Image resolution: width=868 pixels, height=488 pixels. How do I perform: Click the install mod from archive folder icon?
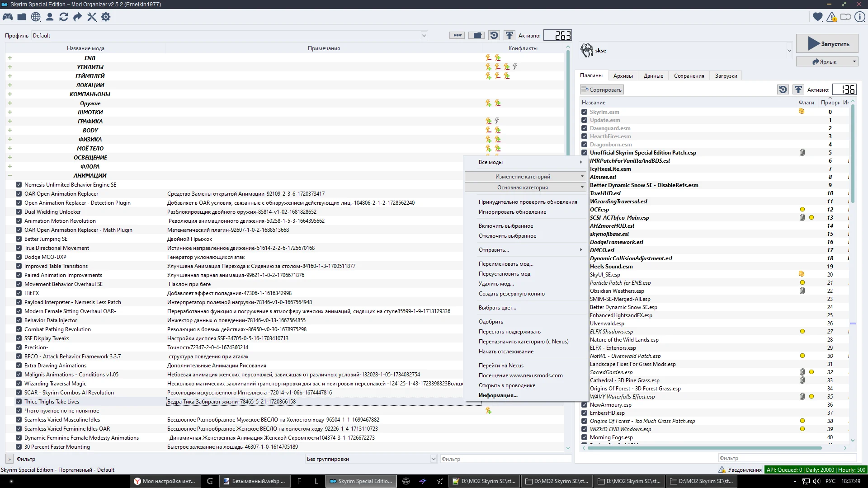coord(22,17)
